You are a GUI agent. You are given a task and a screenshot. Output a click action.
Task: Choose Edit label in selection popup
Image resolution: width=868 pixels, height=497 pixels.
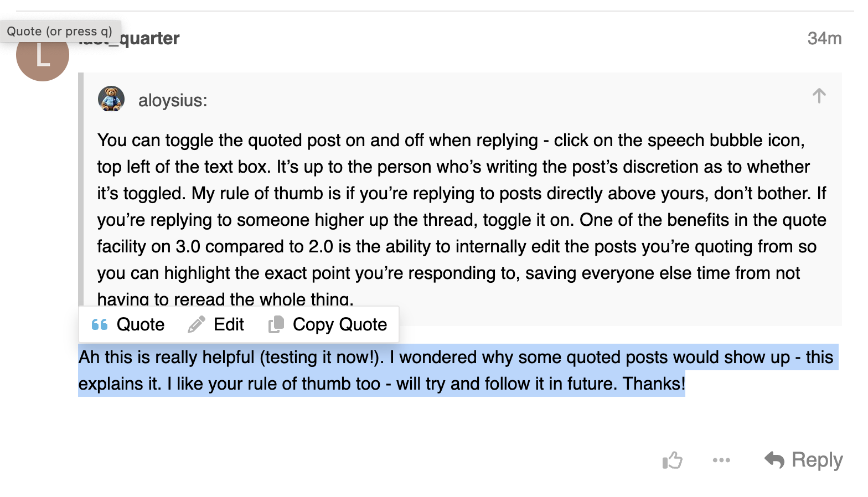click(229, 324)
